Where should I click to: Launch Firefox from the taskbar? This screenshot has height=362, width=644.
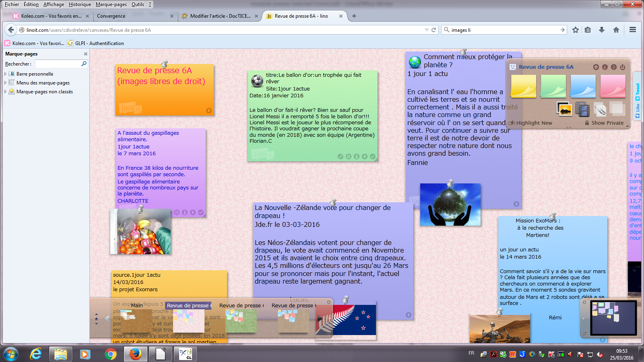click(x=136, y=354)
